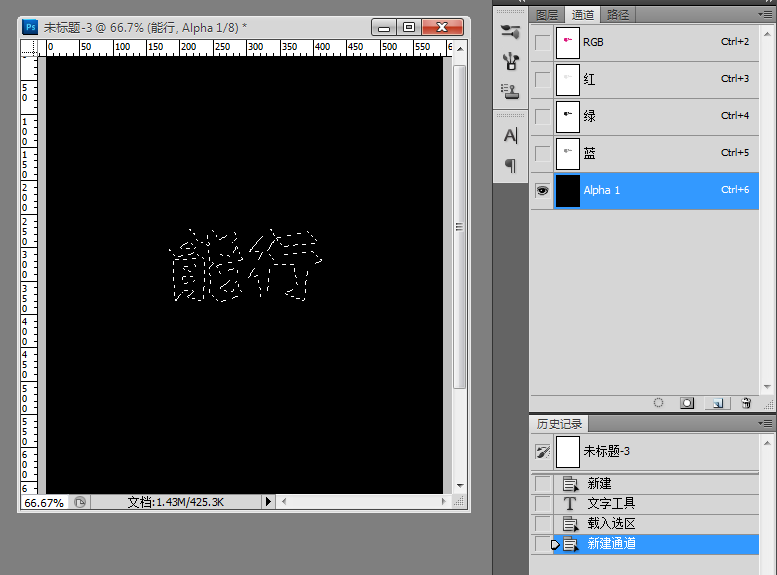Click the document vertical scrollbar thumb
Image resolution: width=777 pixels, height=575 pixels.
click(459, 227)
